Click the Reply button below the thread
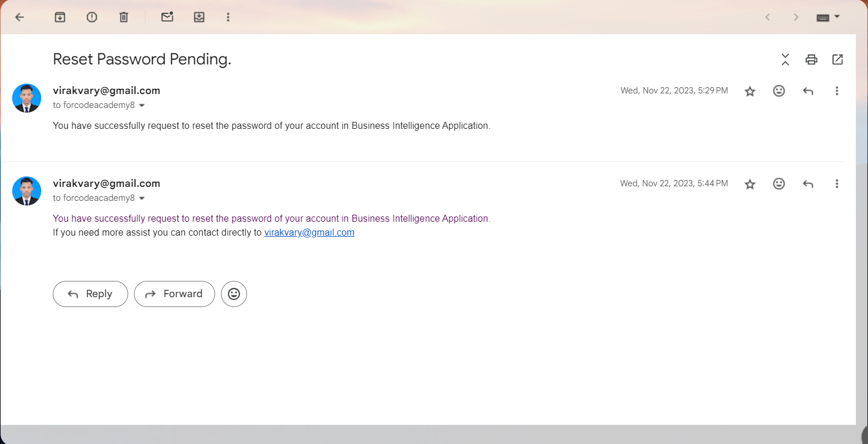 [90, 294]
